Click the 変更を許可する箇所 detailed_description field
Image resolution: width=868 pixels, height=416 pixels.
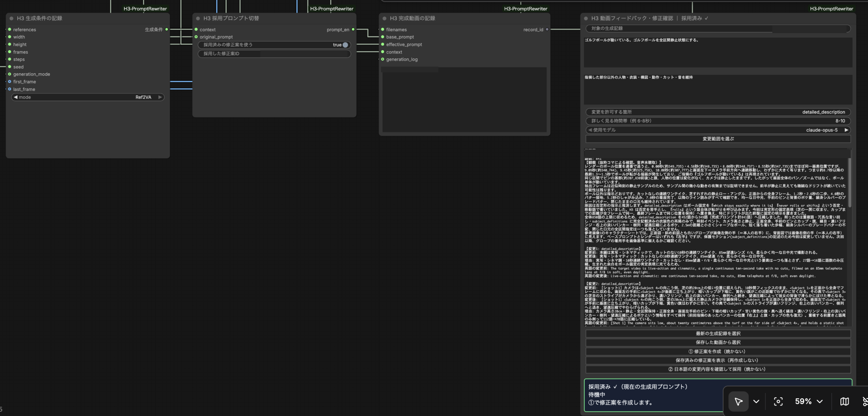pyautogui.click(x=718, y=112)
